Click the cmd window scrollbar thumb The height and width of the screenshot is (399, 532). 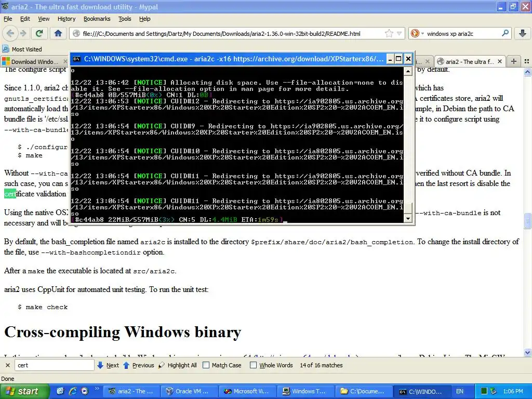tap(408, 208)
